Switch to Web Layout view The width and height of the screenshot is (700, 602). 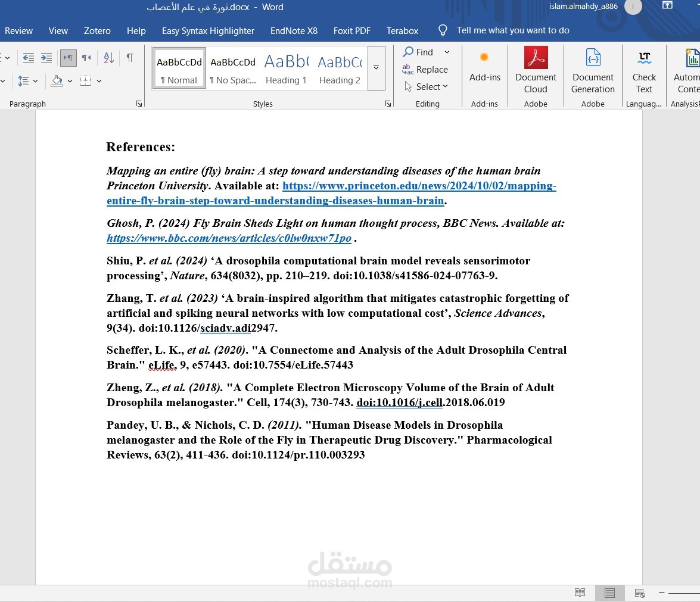[640, 592]
